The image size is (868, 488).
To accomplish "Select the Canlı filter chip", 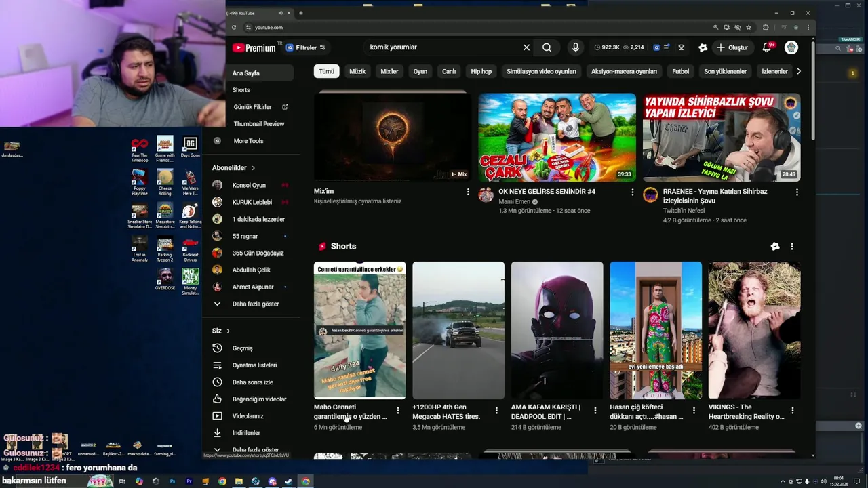I will pyautogui.click(x=449, y=71).
